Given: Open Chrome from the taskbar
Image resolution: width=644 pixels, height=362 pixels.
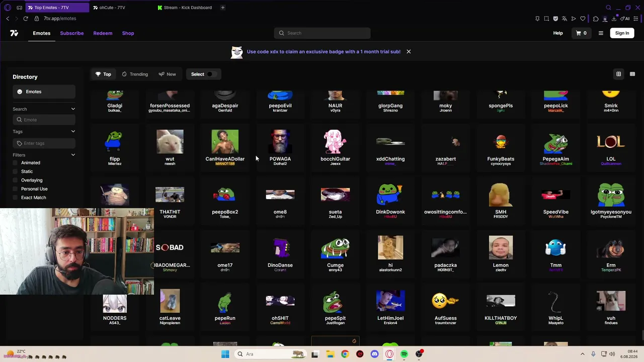Looking at the screenshot, I should pyautogui.click(x=345, y=354).
